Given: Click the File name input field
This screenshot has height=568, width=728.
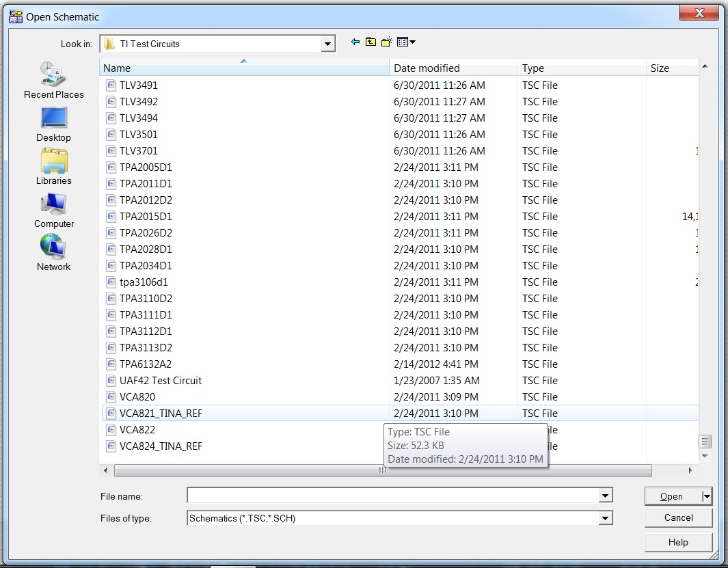Looking at the screenshot, I should coord(393,496).
